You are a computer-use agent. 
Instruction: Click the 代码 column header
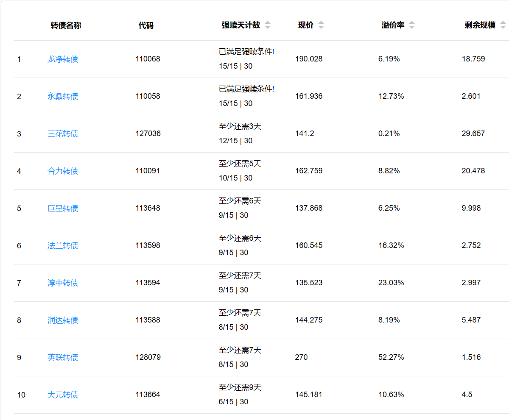click(146, 25)
